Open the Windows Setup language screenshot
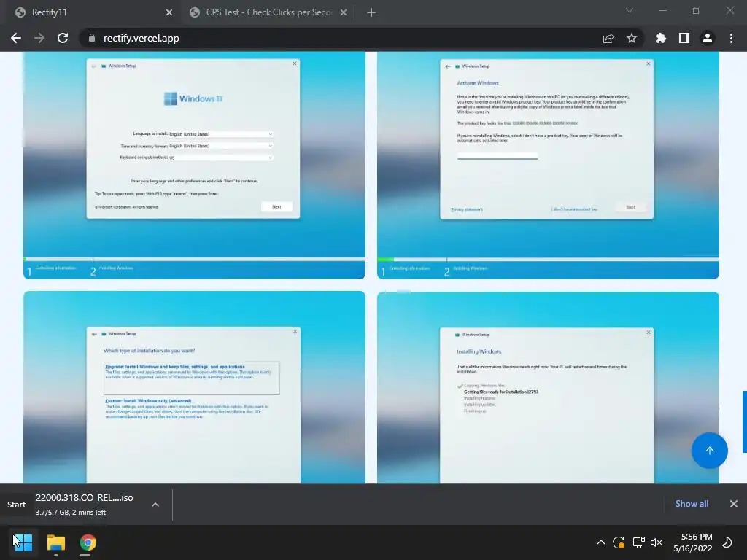Image resolution: width=747 pixels, height=560 pixels. 194,166
